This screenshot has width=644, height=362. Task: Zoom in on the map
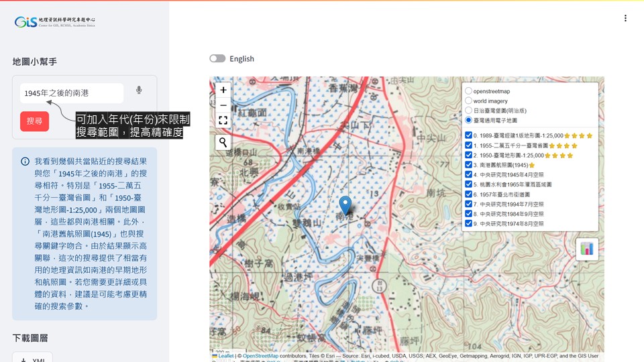point(223,90)
